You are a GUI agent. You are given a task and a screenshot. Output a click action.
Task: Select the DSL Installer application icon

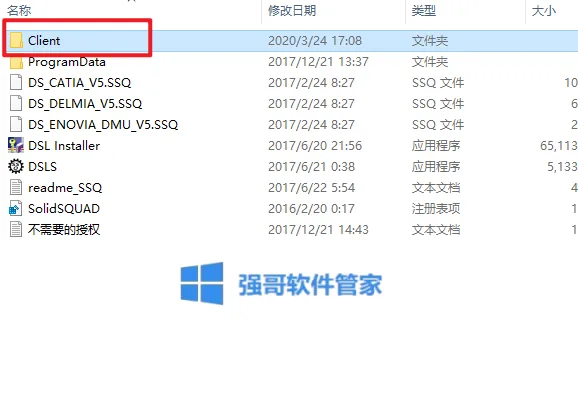[x=16, y=145]
